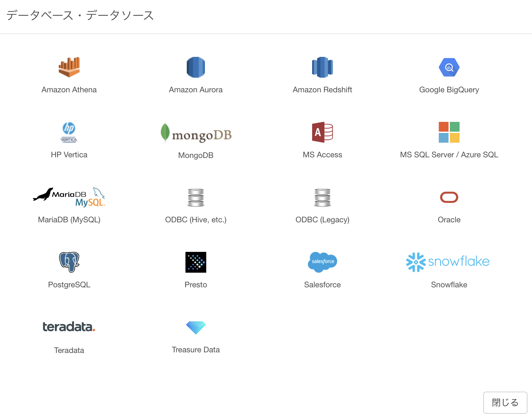
Task: Select the Treasure Data diamond icon
Action: pos(196,328)
